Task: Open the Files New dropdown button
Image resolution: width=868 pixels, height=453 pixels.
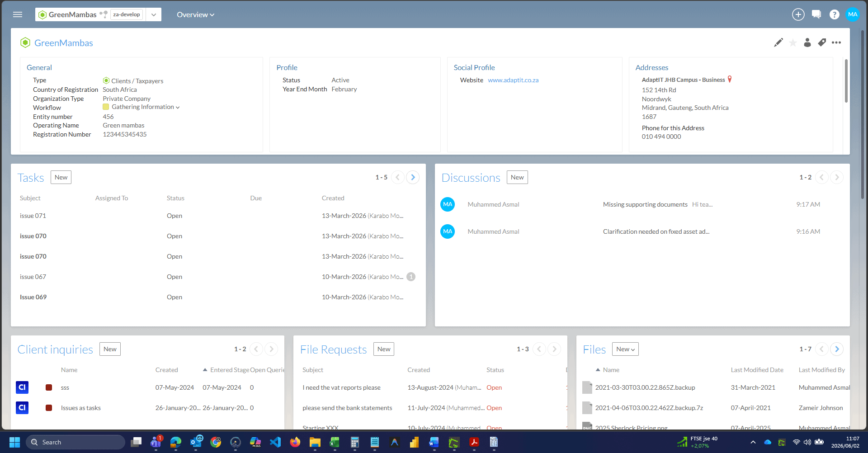Action: click(x=625, y=349)
